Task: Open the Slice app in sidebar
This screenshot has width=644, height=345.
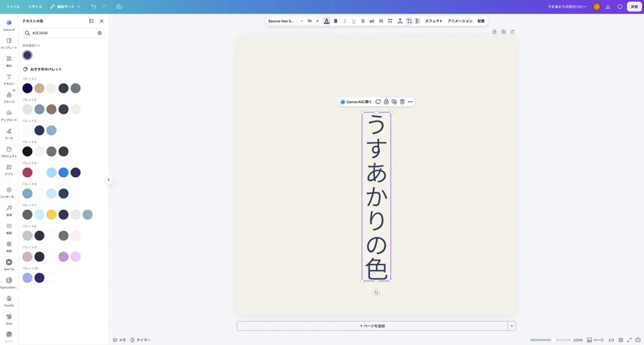Action: (9, 319)
